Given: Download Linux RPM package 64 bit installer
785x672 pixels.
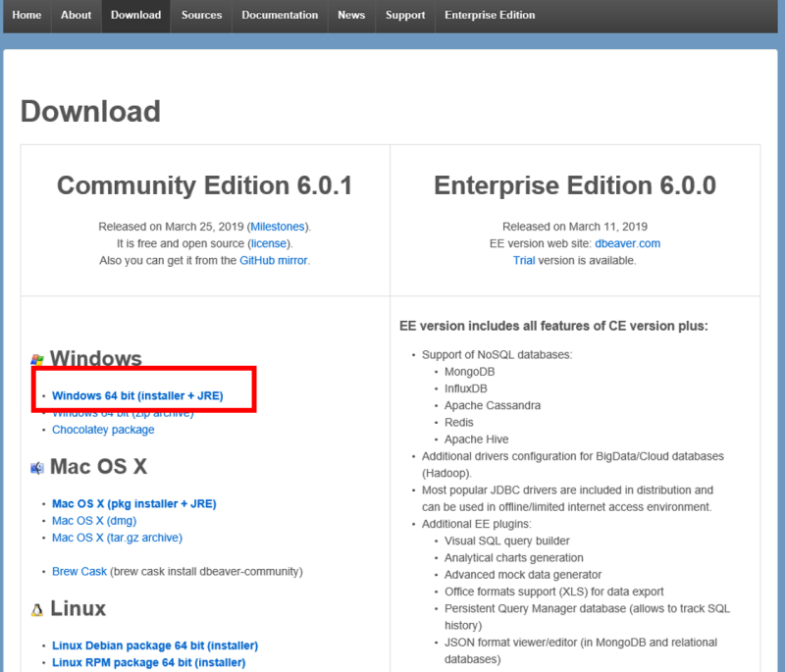Looking at the screenshot, I should click(149, 663).
